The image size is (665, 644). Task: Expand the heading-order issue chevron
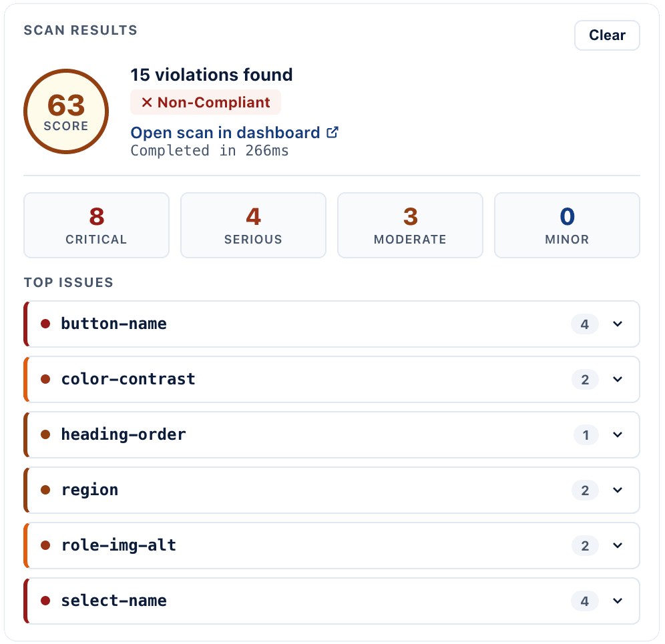point(618,434)
